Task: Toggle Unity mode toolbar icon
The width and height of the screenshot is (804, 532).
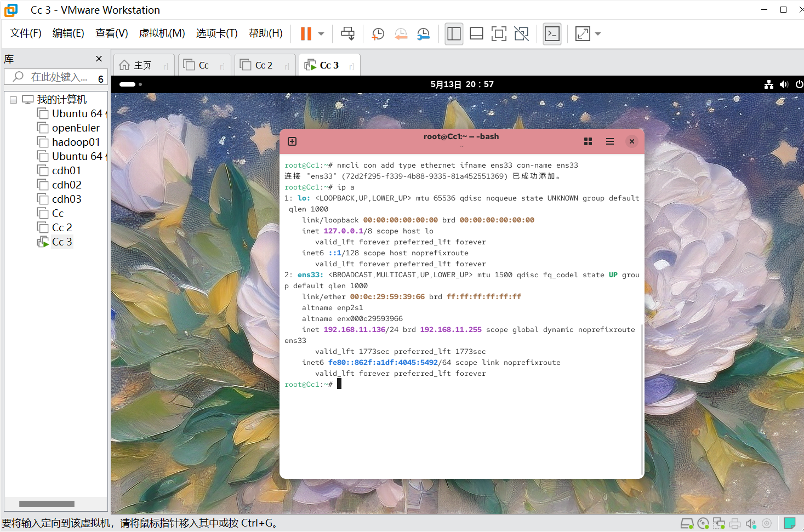Action: pos(522,34)
